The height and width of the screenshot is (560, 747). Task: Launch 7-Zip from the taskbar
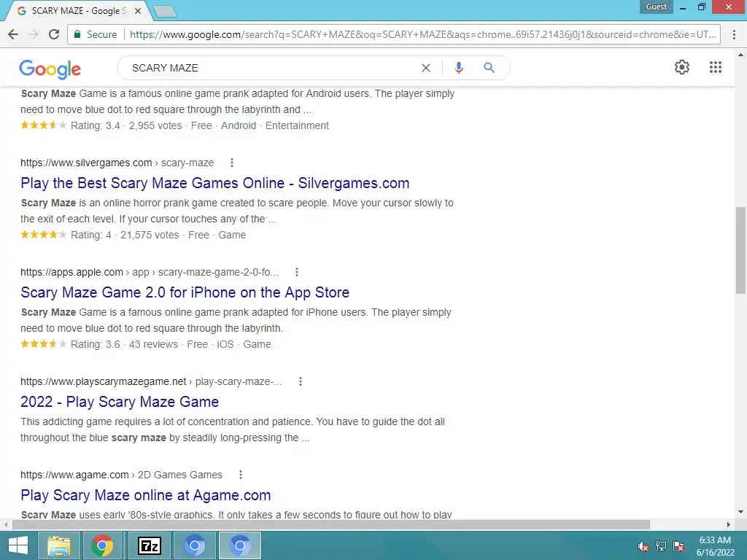[149, 545]
